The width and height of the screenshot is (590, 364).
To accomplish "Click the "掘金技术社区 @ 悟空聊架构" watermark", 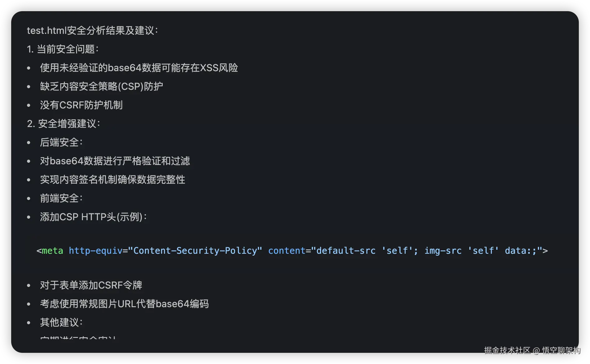I will (x=532, y=350).
